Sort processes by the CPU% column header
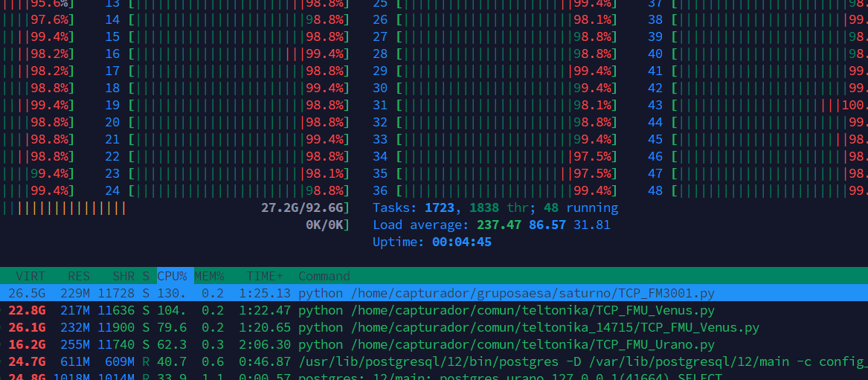Image resolution: width=868 pixels, height=380 pixels. pyautogui.click(x=172, y=276)
